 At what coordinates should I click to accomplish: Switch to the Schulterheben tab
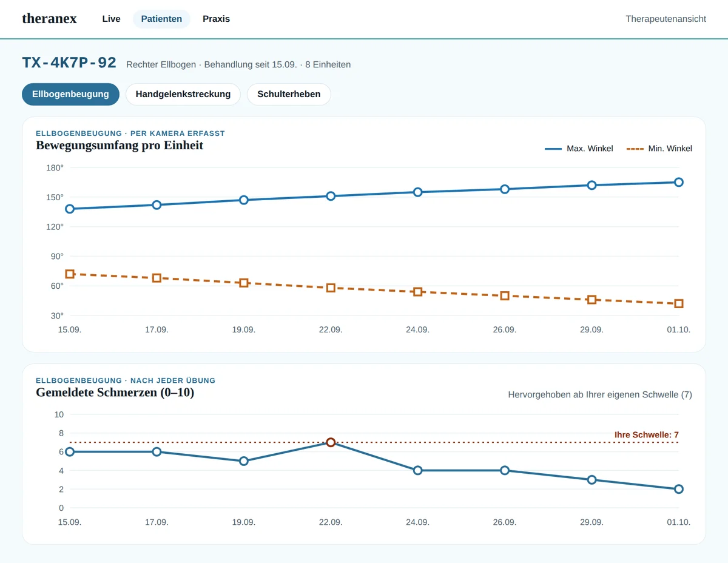click(289, 94)
